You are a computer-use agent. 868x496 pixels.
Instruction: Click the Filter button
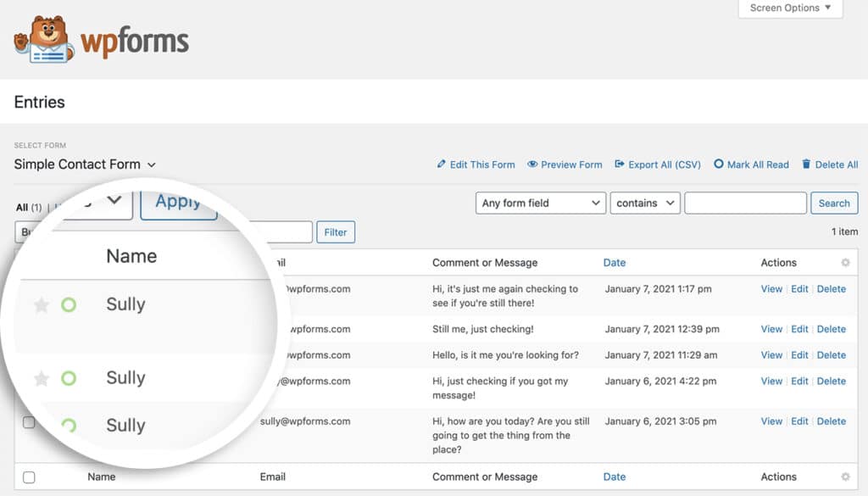pyautogui.click(x=336, y=232)
